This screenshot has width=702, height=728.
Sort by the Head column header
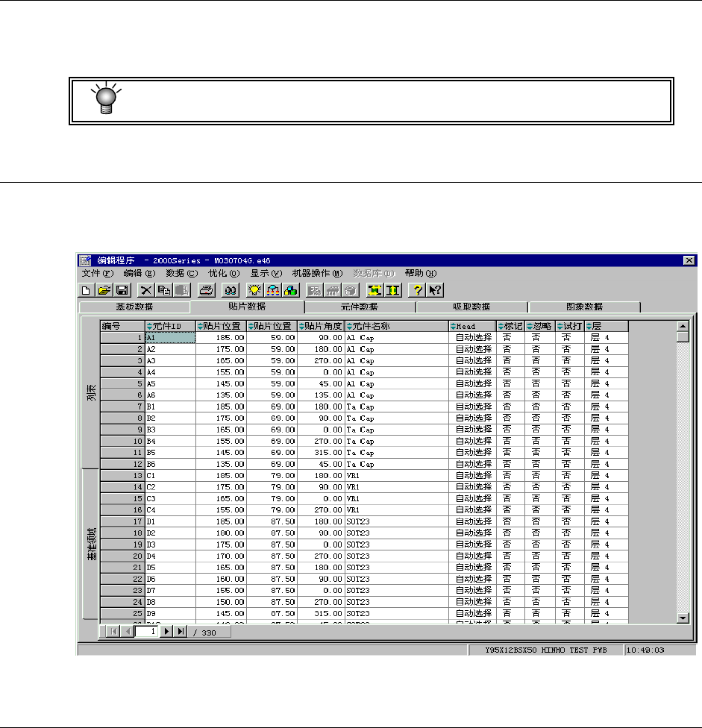(472, 327)
